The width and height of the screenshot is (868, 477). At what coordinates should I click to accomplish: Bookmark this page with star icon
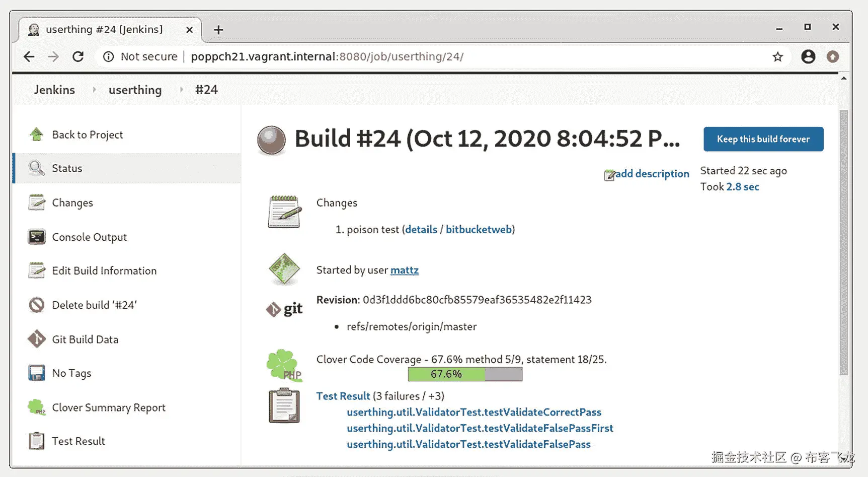click(x=777, y=57)
